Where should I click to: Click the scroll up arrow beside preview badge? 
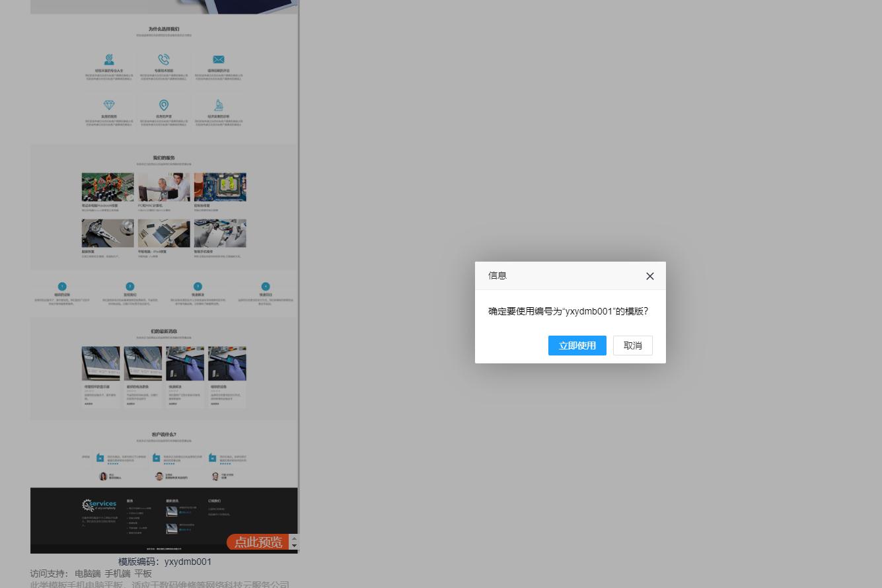coord(295,538)
